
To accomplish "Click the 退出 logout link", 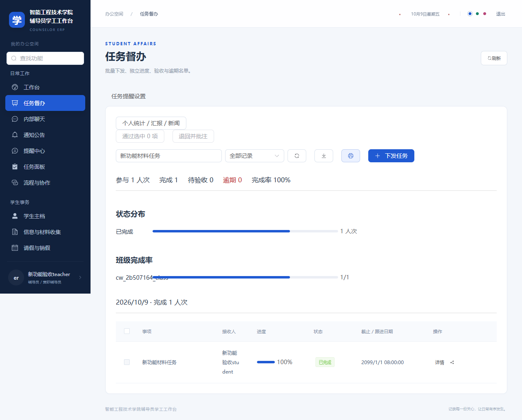I will pyautogui.click(x=501, y=14).
